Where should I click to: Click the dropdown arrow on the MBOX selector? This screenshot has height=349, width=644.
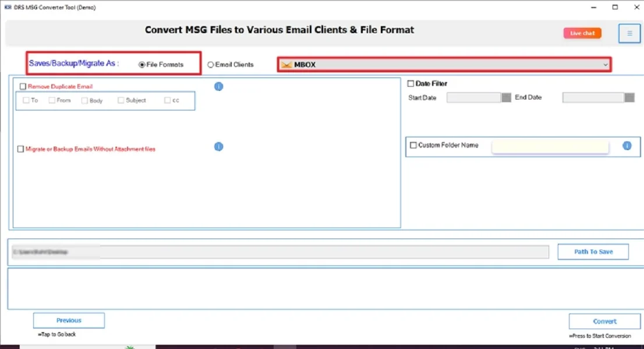click(606, 65)
